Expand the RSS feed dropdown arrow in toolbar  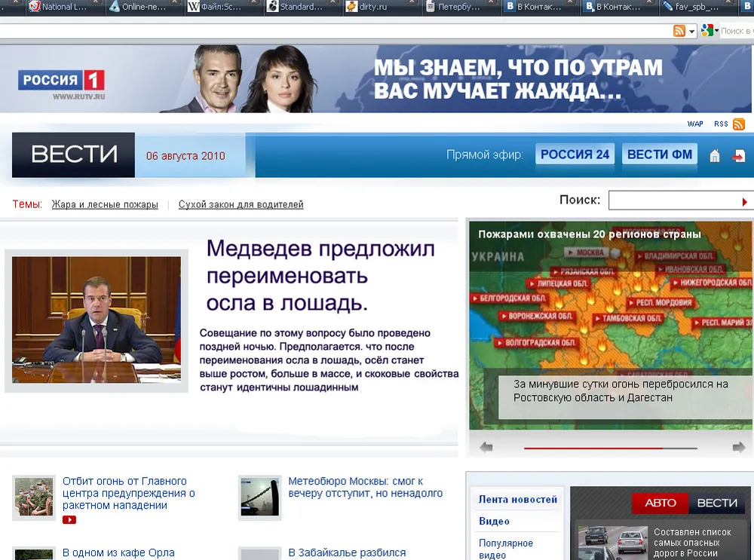click(692, 32)
